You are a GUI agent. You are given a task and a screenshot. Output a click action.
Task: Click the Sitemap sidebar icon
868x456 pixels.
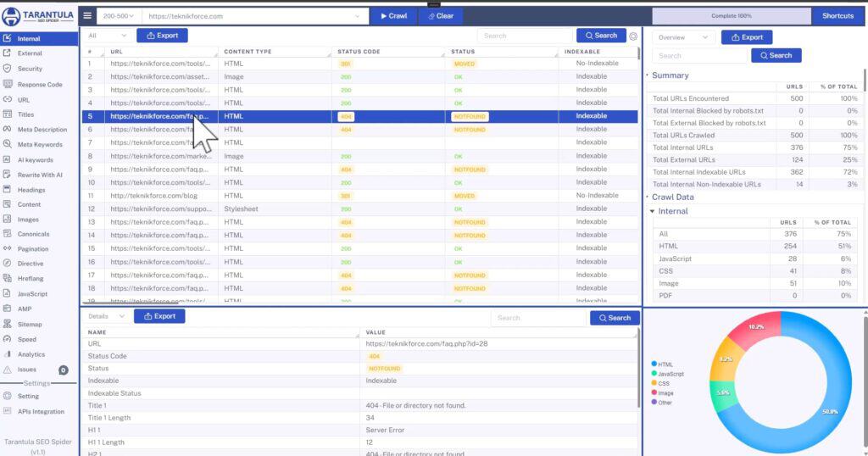click(x=7, y=324)
